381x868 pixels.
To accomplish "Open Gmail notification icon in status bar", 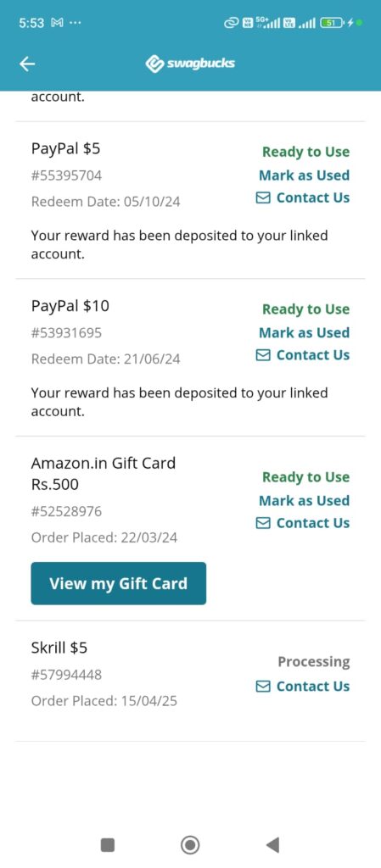I will pos(56,23).
